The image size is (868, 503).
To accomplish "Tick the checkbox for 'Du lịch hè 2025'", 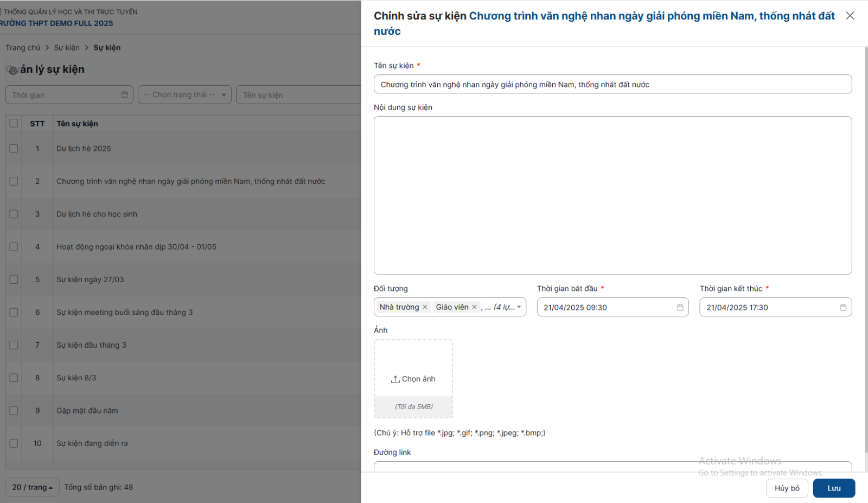I will pyautogui.click(x=14, y=149).
